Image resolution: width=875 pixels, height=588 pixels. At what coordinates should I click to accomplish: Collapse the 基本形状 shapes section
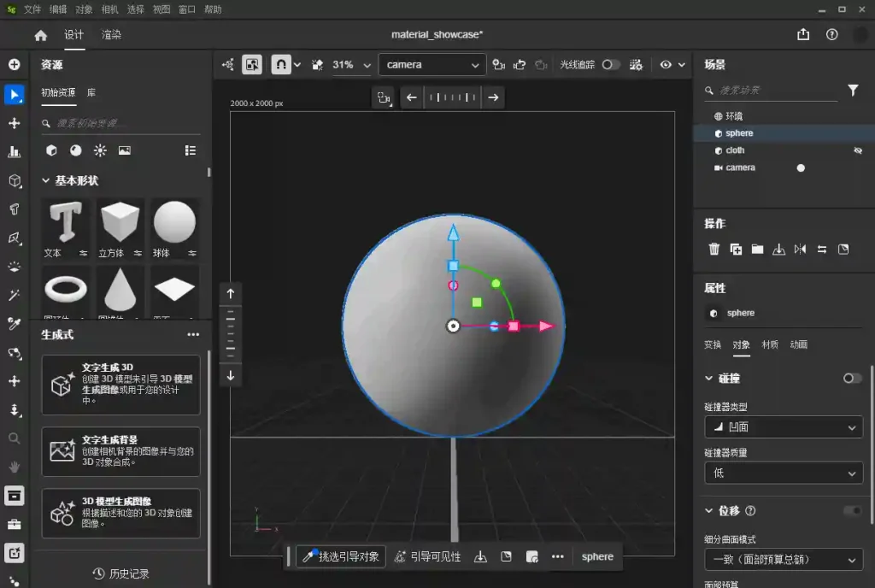(47, 180)
